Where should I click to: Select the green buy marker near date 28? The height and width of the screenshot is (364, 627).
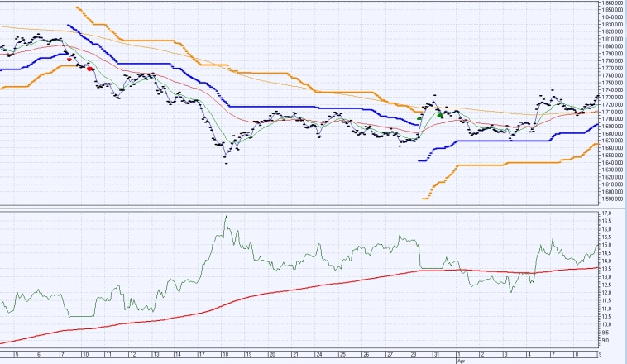(x=419, y=118)
